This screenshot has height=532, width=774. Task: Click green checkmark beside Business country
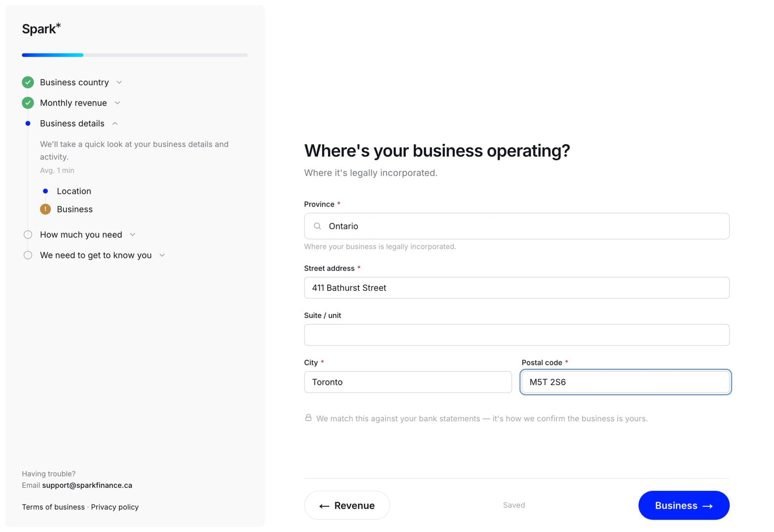pyautogui.click(x=28, y=82)
